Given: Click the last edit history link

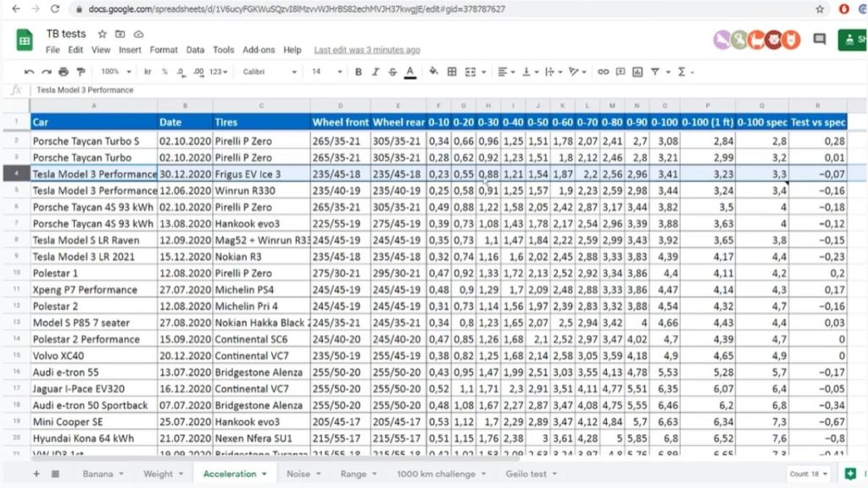Looking at the screenshot, I should click(366, 50).
